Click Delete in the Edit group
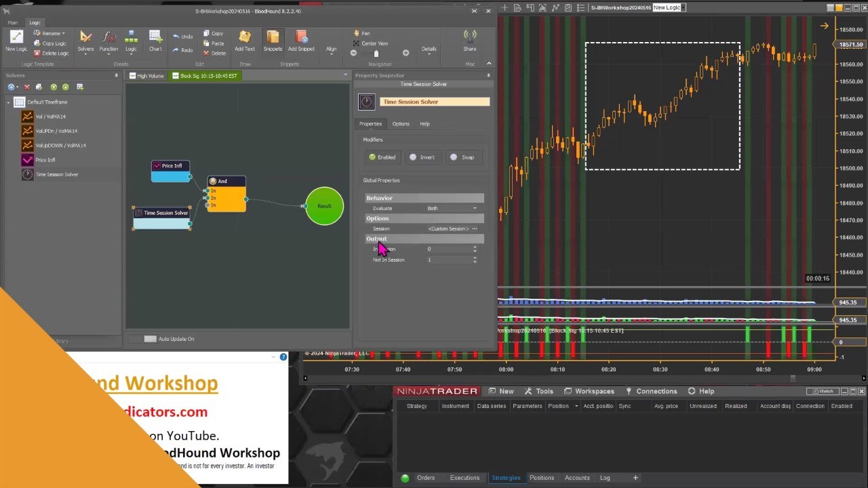868x488 pixels. point(214,54)
